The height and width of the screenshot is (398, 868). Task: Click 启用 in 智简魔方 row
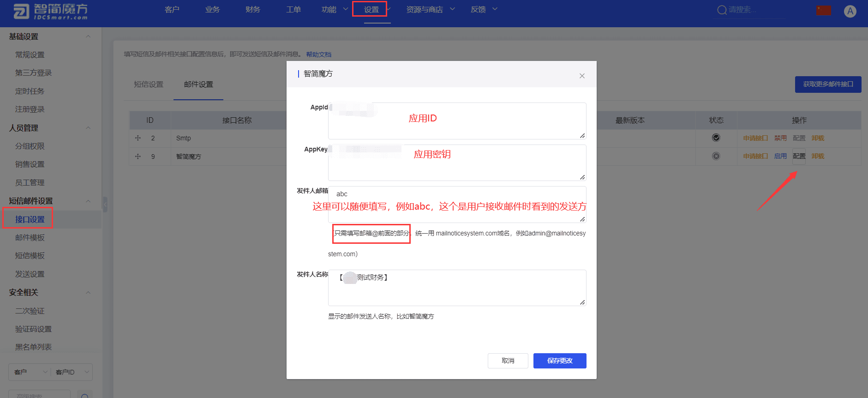click(780, 156)
